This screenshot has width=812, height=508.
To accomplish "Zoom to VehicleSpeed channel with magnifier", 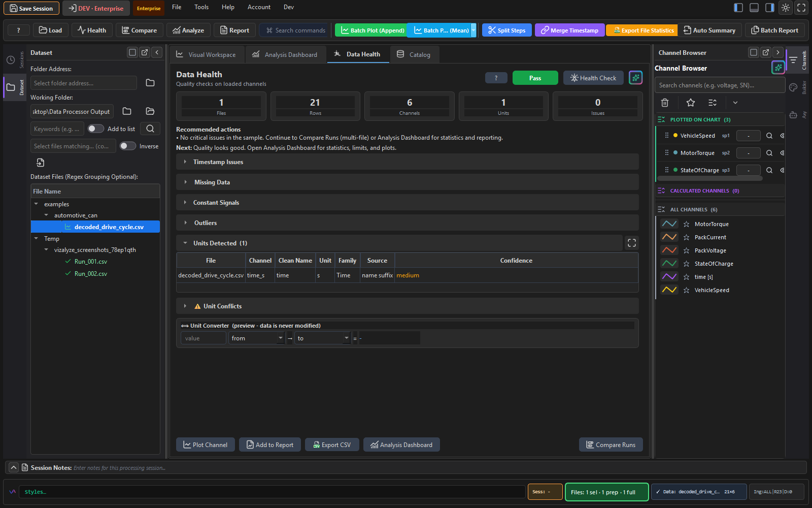I will click(769, 136).
